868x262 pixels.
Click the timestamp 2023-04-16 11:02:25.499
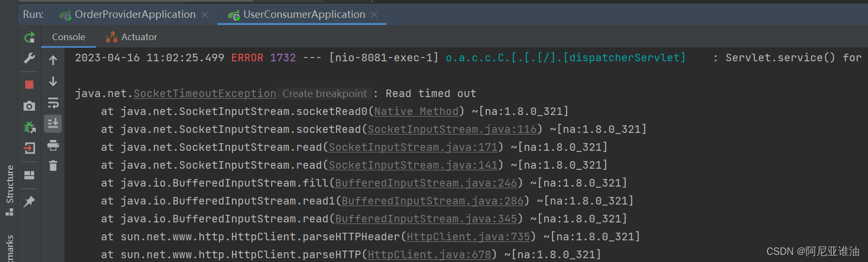click(150, 57)
